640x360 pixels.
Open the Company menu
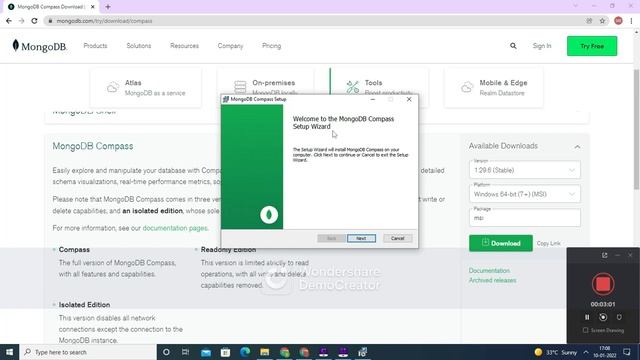coord(230,46)
